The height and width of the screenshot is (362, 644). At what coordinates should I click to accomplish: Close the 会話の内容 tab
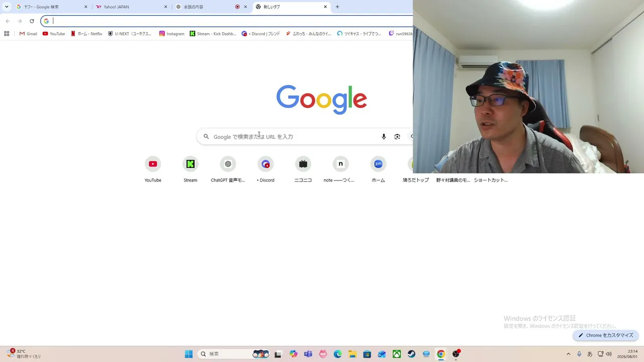[x=246, y=7]
